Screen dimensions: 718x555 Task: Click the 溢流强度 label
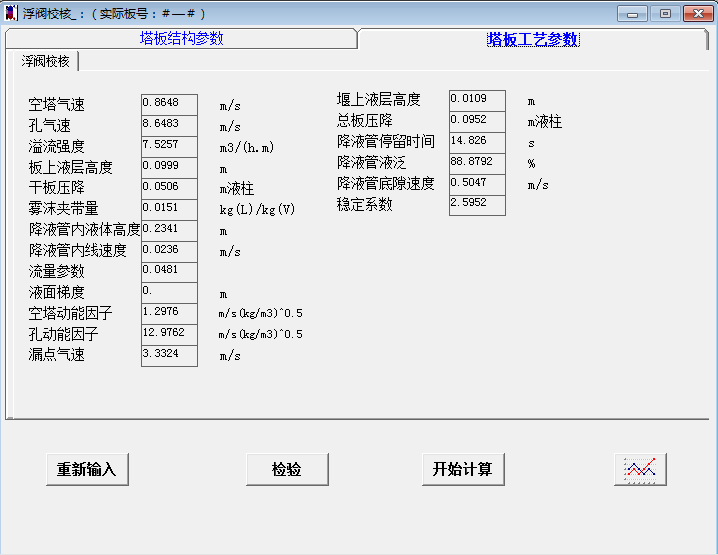tap(56, 147)
